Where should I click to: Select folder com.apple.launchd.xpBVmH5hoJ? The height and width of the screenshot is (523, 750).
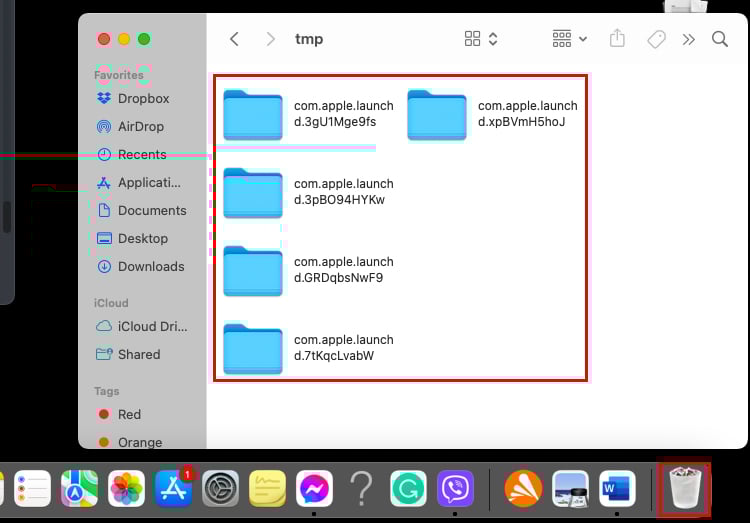[493, 115]
